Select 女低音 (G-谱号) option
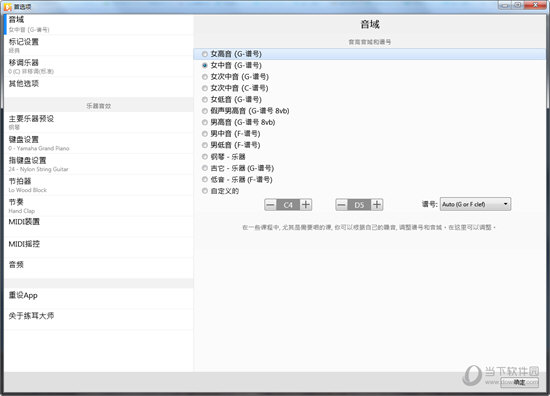This screenshot has height=396, width=550. [x=205, y=100]
